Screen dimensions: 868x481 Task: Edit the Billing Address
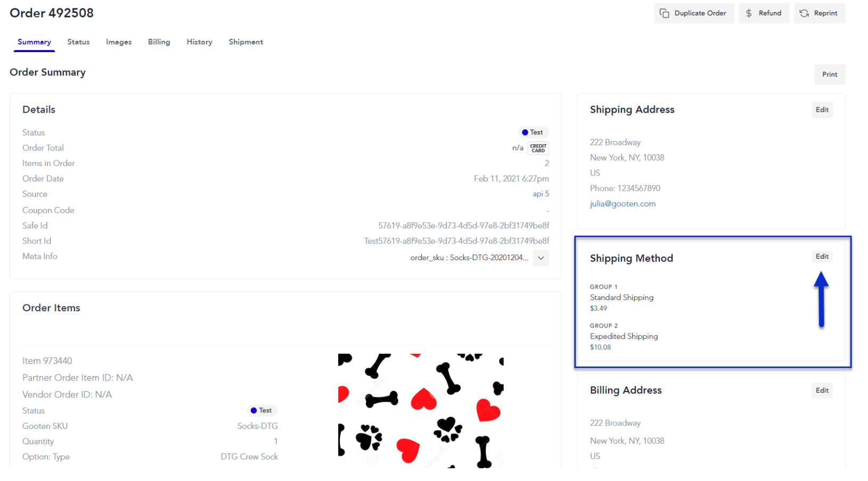[822, 391]
